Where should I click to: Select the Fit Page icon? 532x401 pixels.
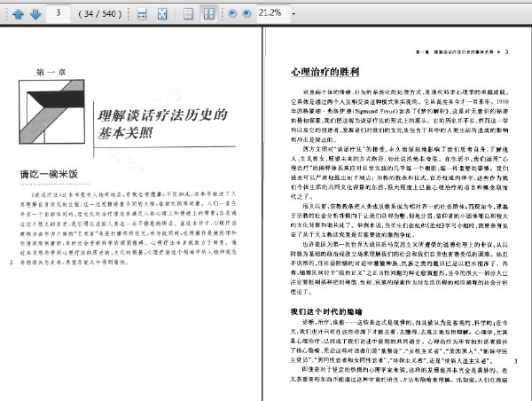click(162, 14)
